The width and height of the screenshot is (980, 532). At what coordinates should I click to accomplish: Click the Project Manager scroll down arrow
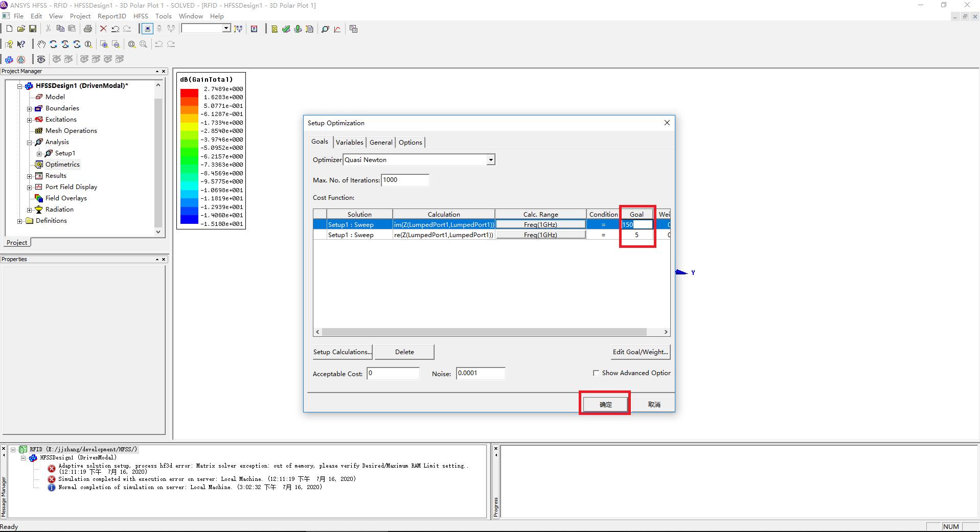158,232
